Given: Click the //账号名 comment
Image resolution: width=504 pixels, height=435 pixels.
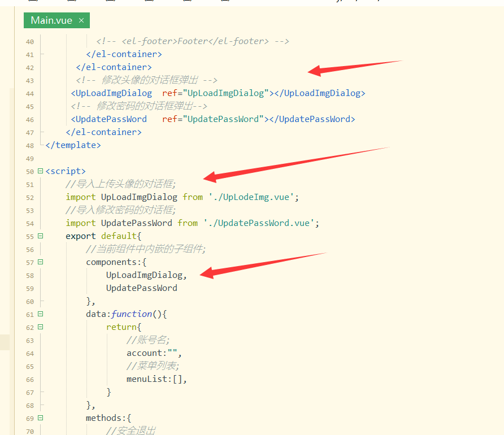Looking at the screenshot, I should 148,340.
